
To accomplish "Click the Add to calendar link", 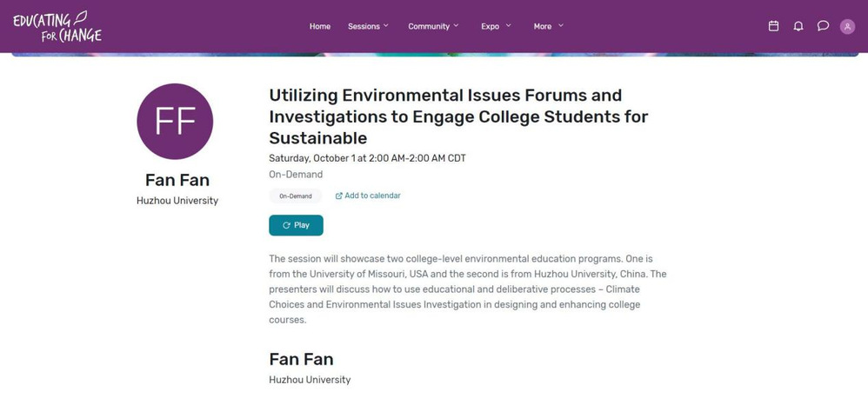I will click(x=372, y=196).
